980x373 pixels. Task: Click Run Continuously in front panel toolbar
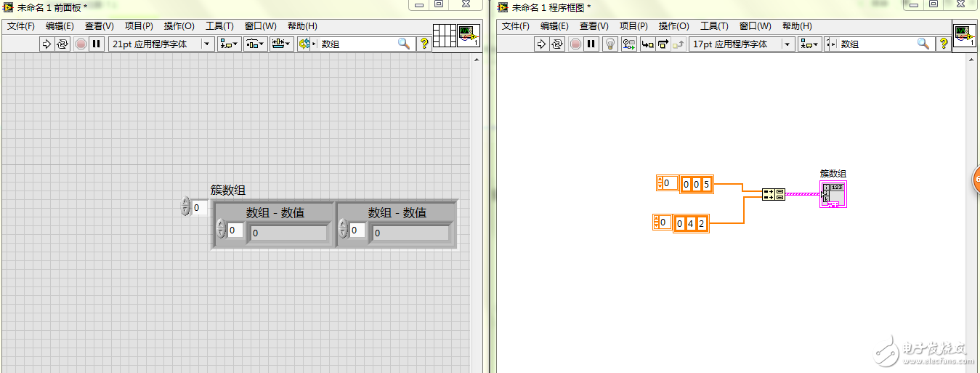(62, 44)
